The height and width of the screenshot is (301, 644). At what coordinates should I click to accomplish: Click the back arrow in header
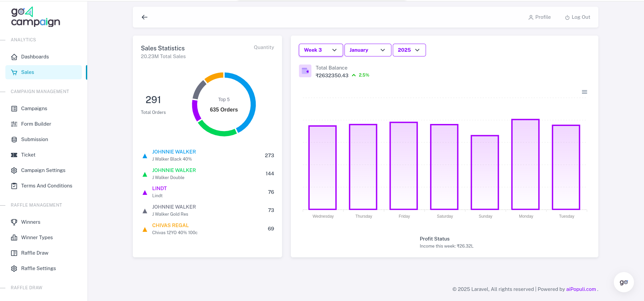pyautogui.click(x=145, y=17)
